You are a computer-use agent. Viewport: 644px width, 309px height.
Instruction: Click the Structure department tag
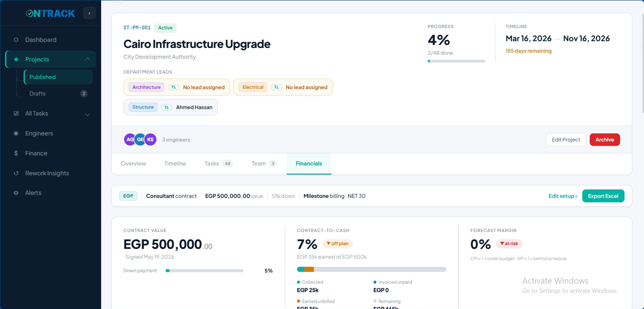143,107
